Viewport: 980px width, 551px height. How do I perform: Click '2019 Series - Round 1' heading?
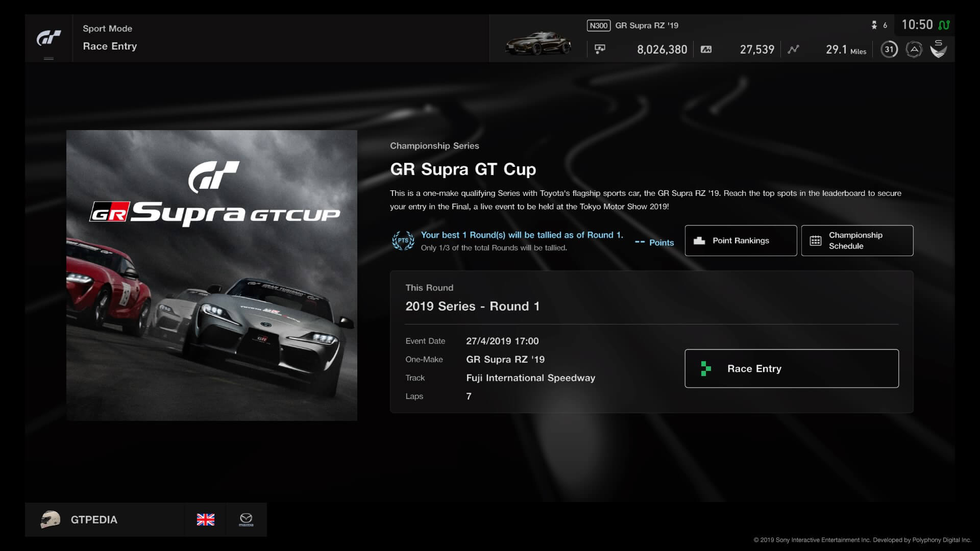[x=472, y=306]
